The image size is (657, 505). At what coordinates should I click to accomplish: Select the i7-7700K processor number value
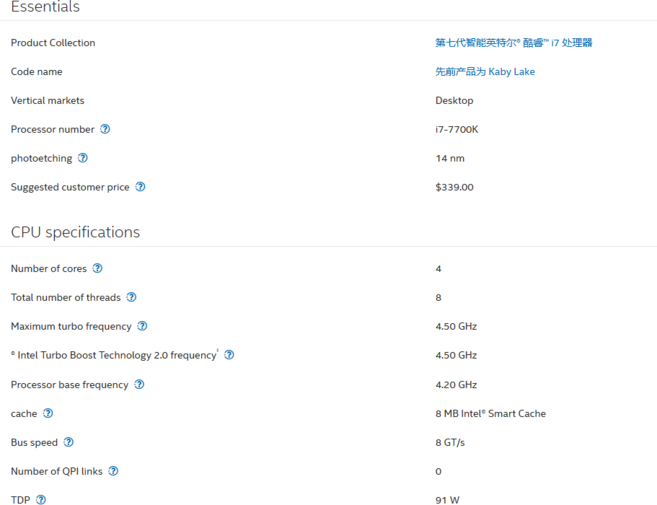(x=457, y=129)
